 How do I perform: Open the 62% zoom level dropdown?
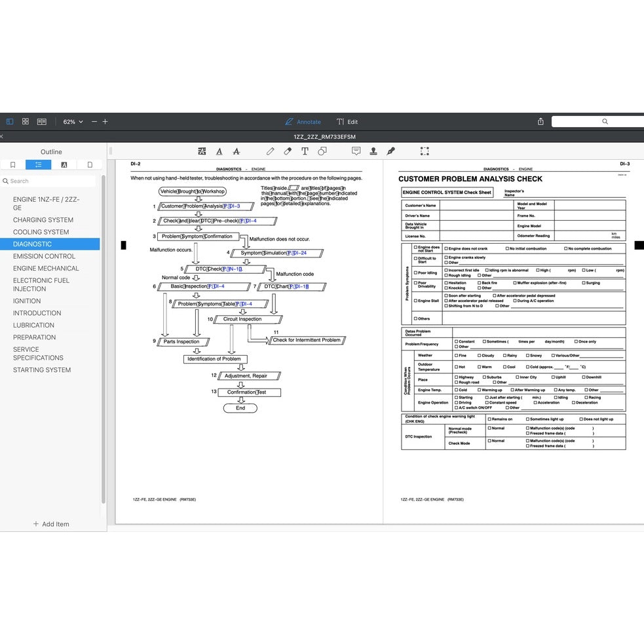pyautogui.click(x=73, y=122)
